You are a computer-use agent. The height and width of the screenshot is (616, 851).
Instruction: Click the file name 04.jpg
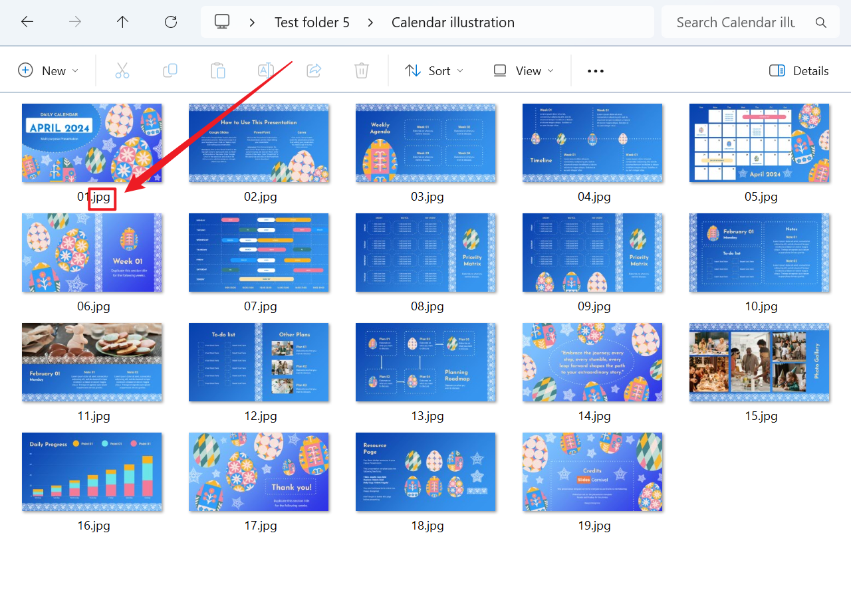point(594,197)
